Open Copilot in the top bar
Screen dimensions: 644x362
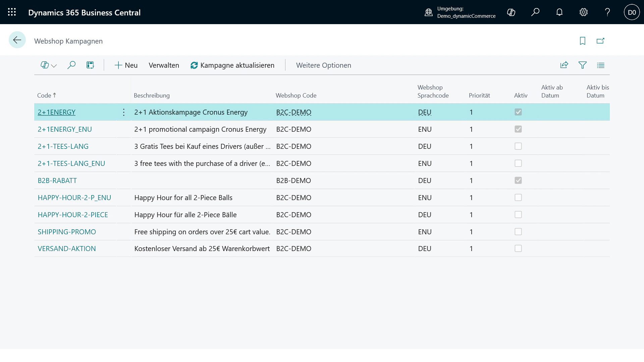[511, 12]
